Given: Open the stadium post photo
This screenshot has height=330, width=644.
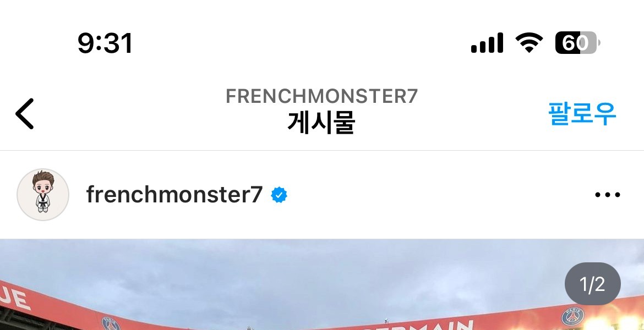Looking at the screenshot, I should point(322,284).
